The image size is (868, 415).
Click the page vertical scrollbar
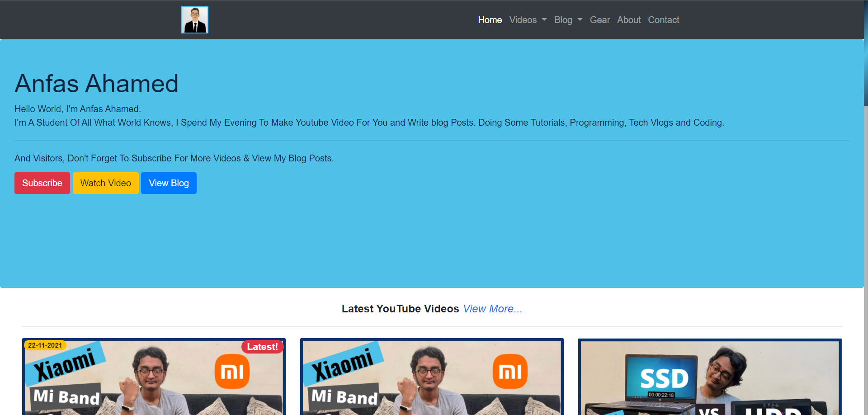point(865,226)
